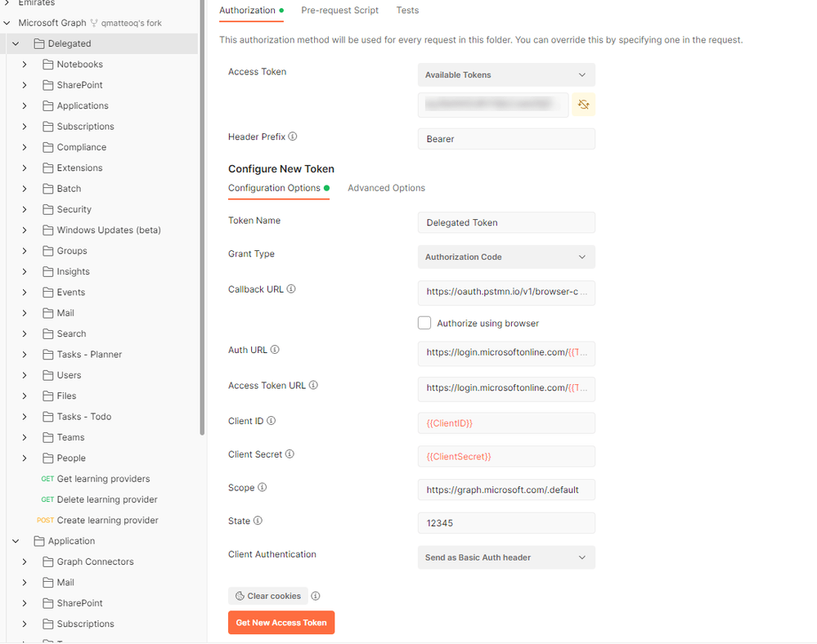Open the Client Authentication dropdown
Viewport: 817px width, 644px height.
[x=506, y=557]
